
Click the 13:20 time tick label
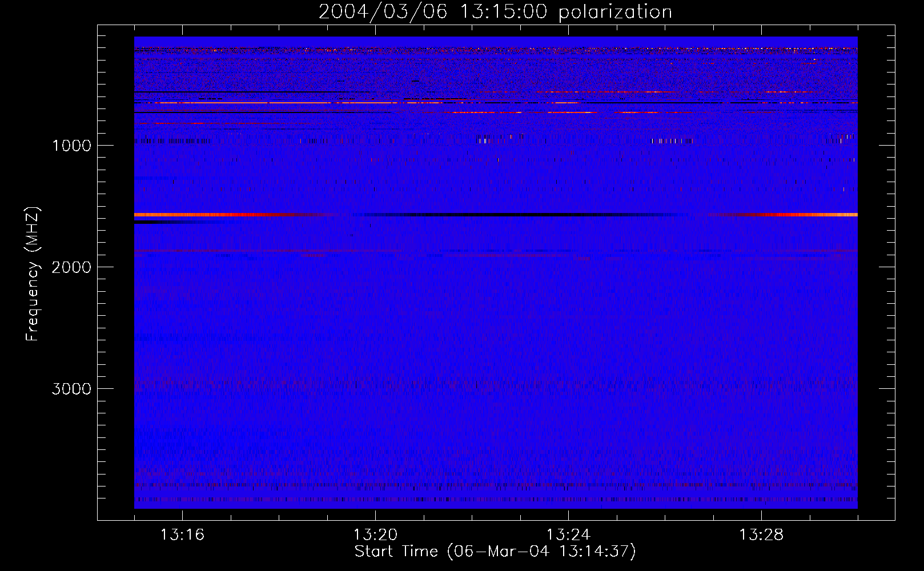[375, 535]
